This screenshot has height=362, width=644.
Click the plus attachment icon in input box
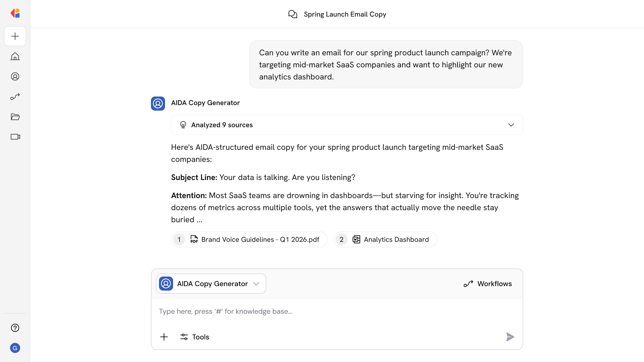point(164,337)
